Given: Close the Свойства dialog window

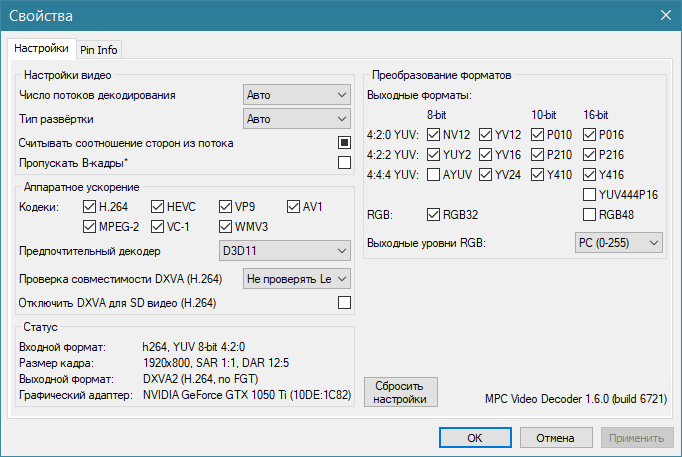Looking at the screenshot, I should [664, 15].
